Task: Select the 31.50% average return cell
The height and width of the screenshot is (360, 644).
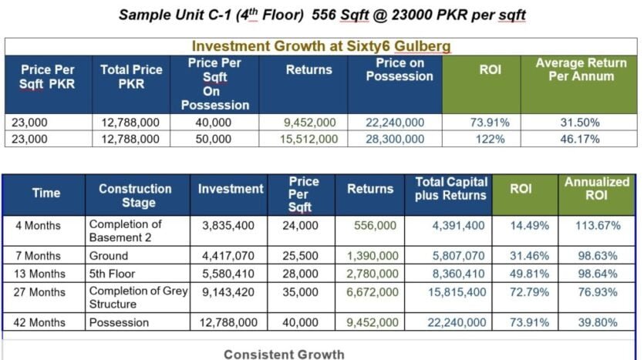Action: tap(580, 122)
